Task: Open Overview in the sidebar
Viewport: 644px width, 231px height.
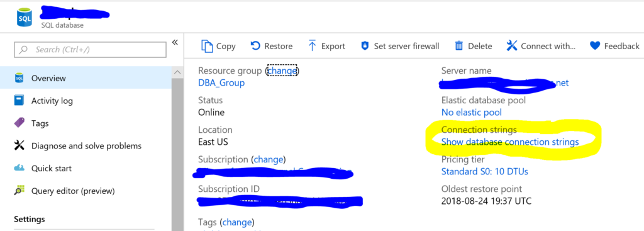Action: [x=86, y=77]
